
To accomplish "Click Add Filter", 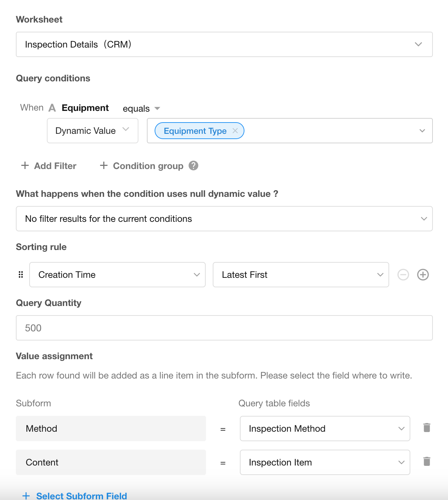I will click(x=49, y=166).
